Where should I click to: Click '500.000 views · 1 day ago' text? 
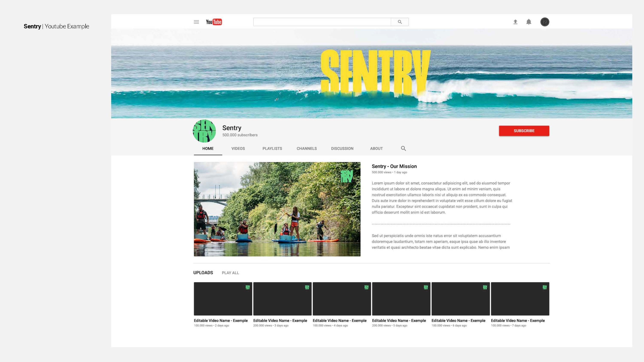coord(389,172)
